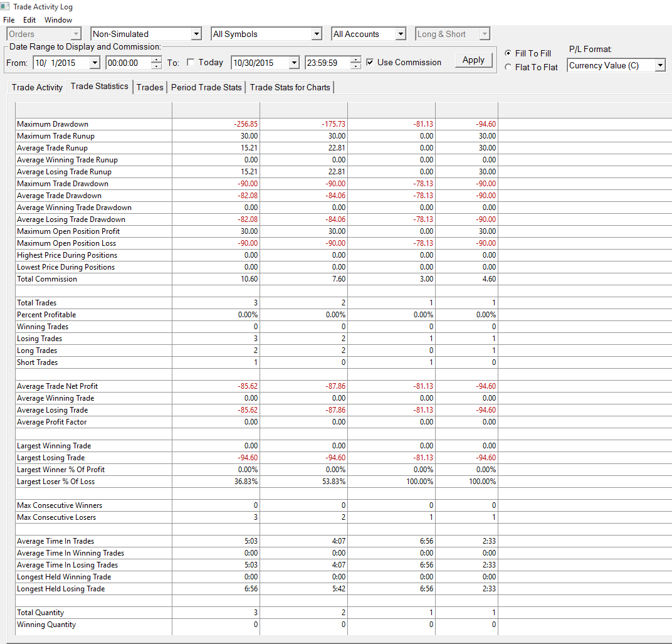Click the Winning Trades label
The height and width of the screenshot is (644, 672).
tap(43, 327)
